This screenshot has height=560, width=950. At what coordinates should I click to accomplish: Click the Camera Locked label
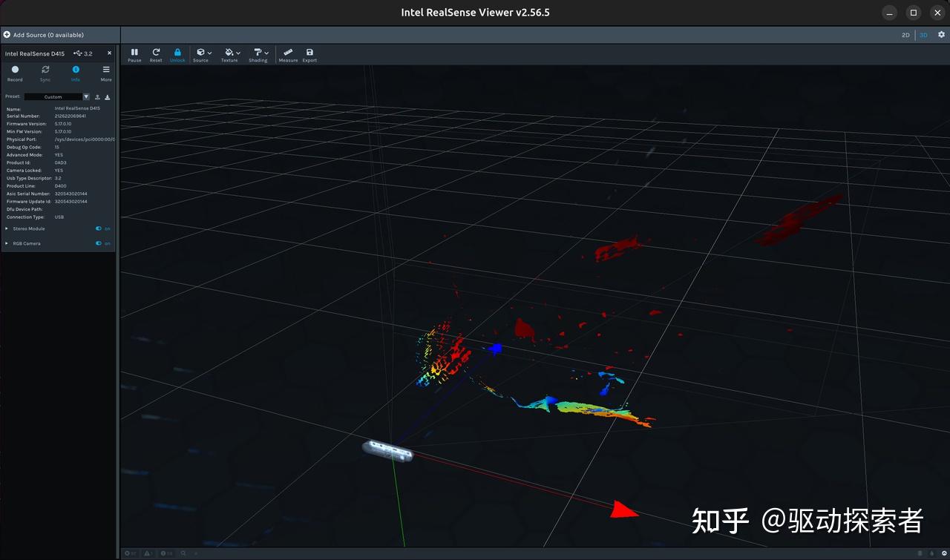[x=24, y=171]
